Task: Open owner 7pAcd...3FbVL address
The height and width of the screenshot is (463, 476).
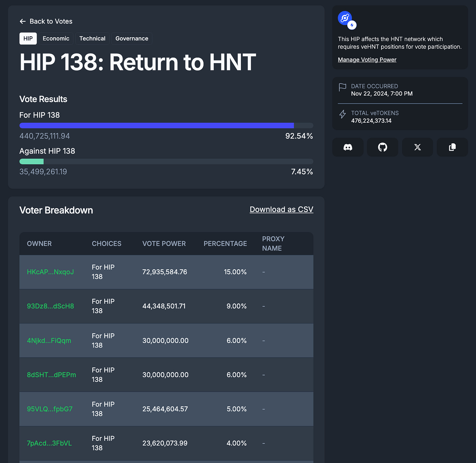Action: (x=49, y=443)
